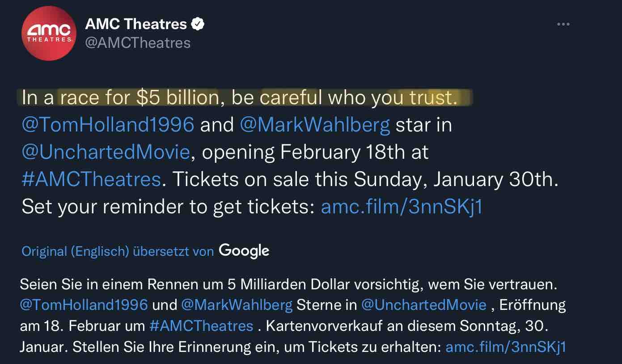Open the amc.film/3nnSKj1 ticket link
Viewport: 622px width, 364px height.
pos(402,207)
